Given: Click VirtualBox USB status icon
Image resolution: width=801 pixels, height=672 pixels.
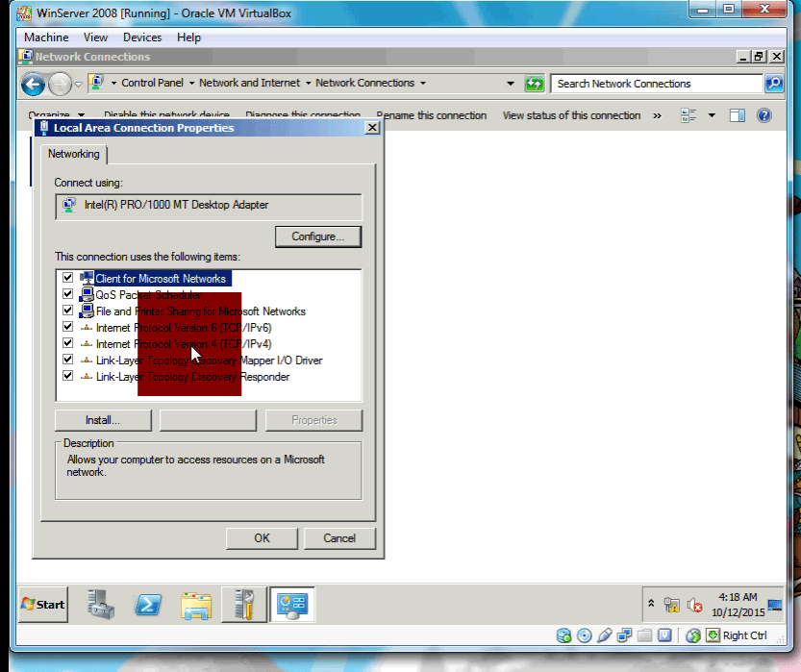Looking at the screenshot, I should click(x=604, y=635).
